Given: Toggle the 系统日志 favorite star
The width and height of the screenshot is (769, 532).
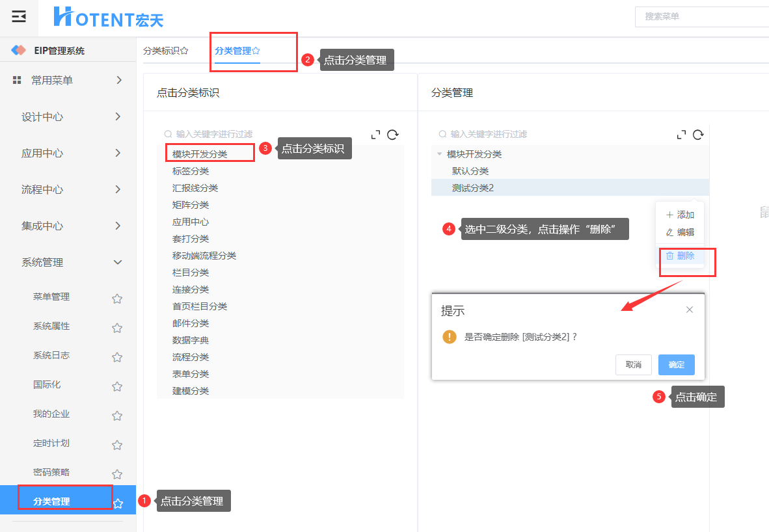Looking at the screenshot, I should [117, 357].
